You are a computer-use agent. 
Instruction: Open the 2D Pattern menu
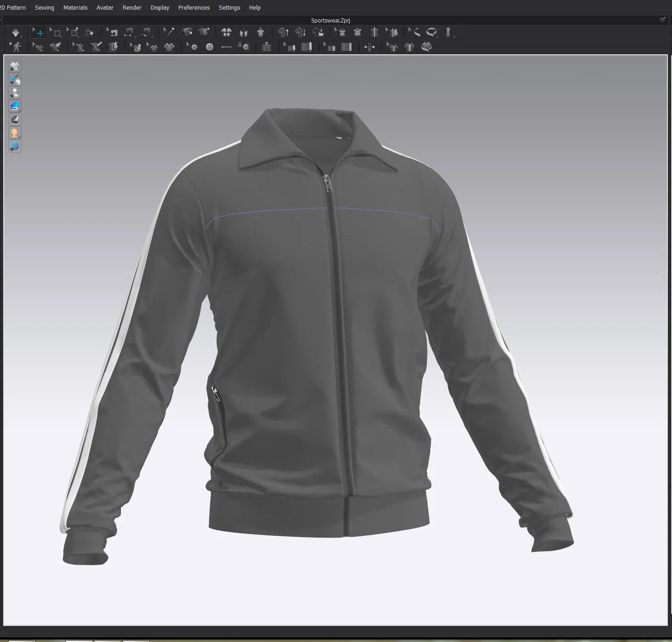(13, 8)
